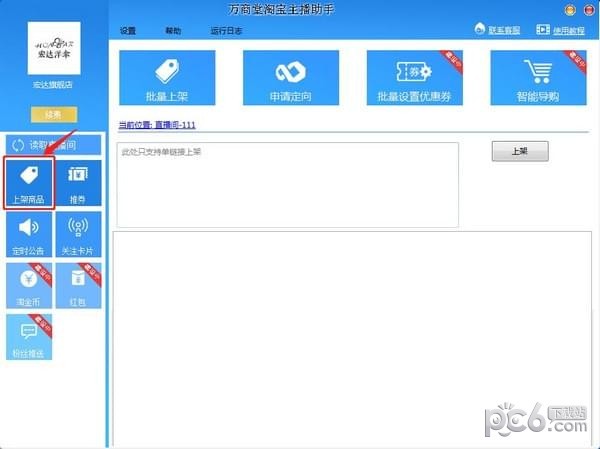The width and height of the screenshot is (600, 449).
Task: Open the 帮助 menu
Action: [173, 31]
